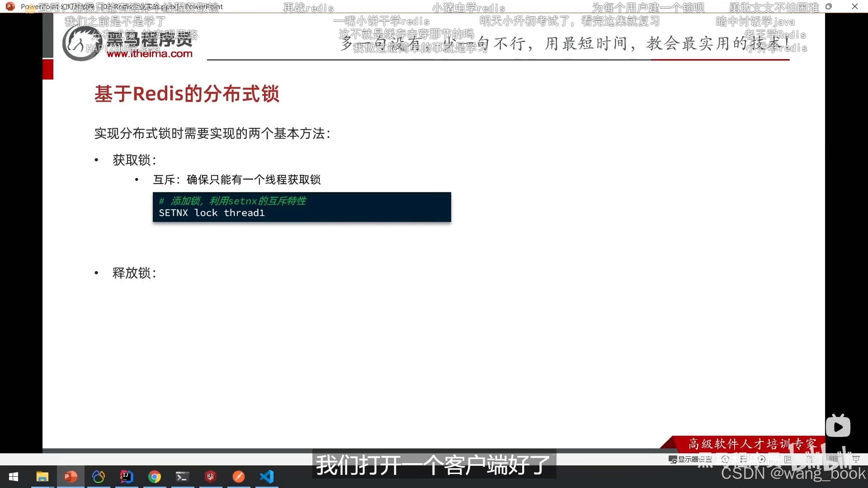Open Visual Studio Code from taskbar
868x488 pixels.
click(x=267, y=477)
